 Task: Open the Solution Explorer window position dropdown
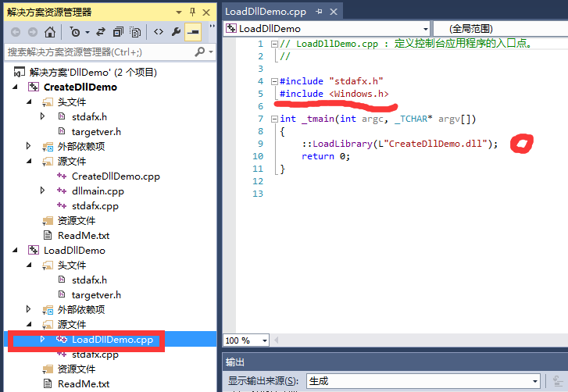point(179,12)
